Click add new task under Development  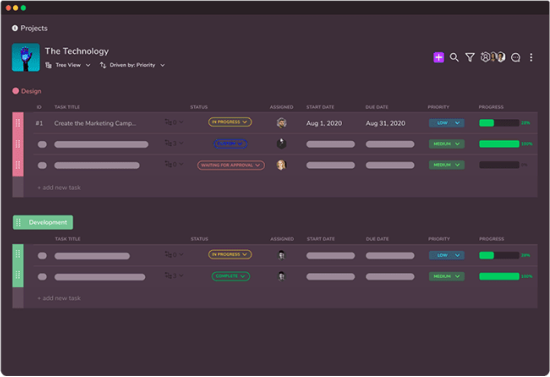click(x=59, y=298)
